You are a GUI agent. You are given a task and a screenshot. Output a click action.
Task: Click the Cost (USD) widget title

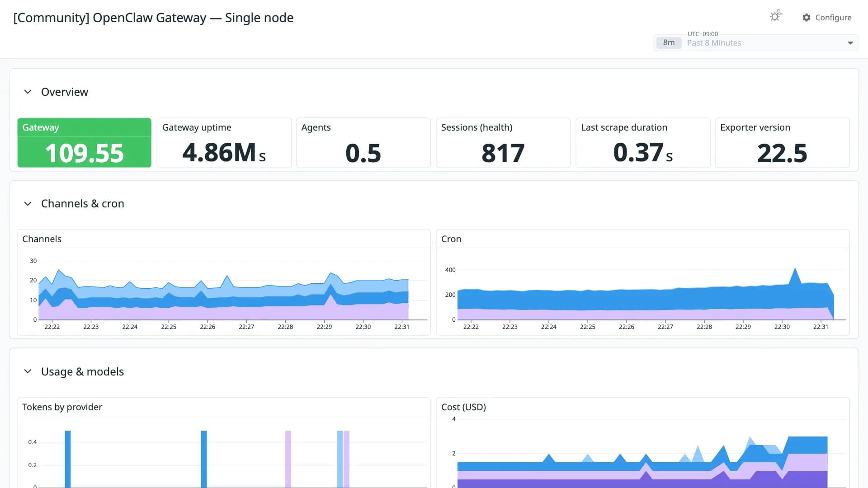[x=463, y=407]
